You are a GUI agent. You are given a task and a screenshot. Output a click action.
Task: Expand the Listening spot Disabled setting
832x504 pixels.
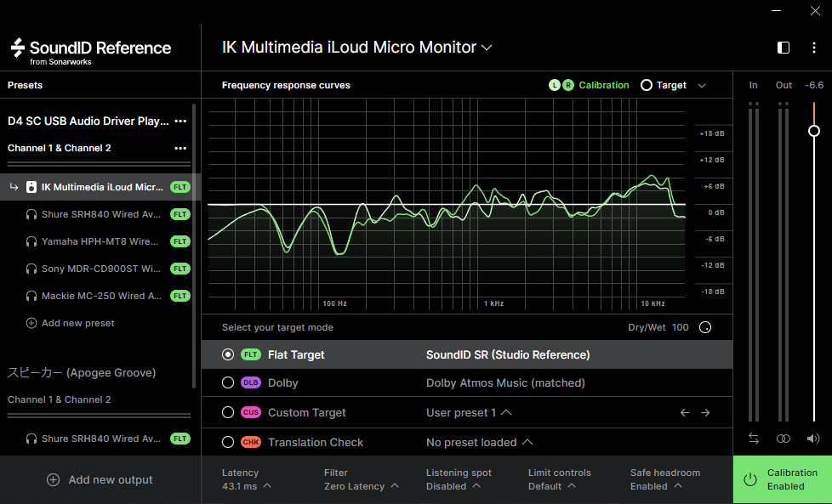click(x=459, y=479)
